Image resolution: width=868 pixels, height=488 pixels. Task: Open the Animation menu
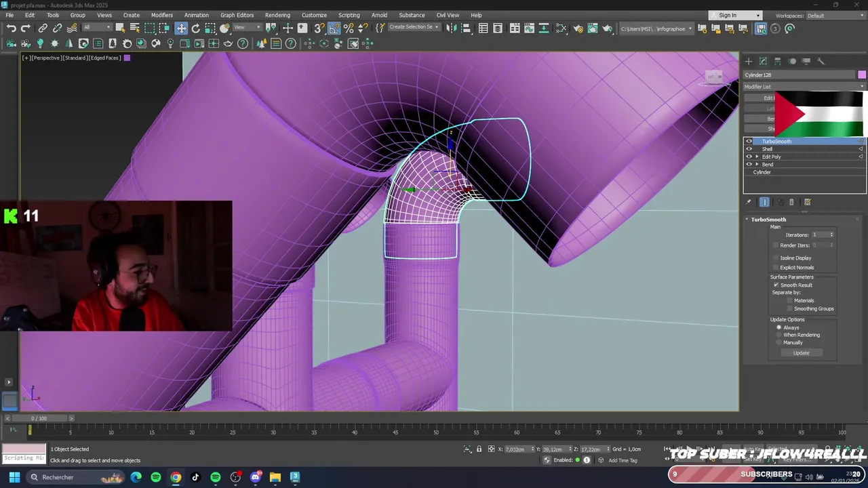click(197, 15)
